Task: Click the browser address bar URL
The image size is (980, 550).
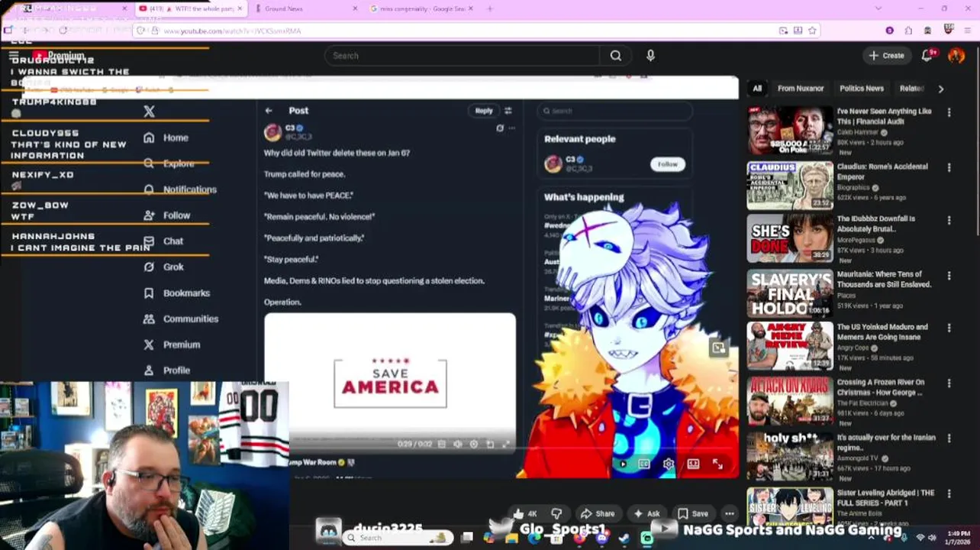Action: click(232, 31)
